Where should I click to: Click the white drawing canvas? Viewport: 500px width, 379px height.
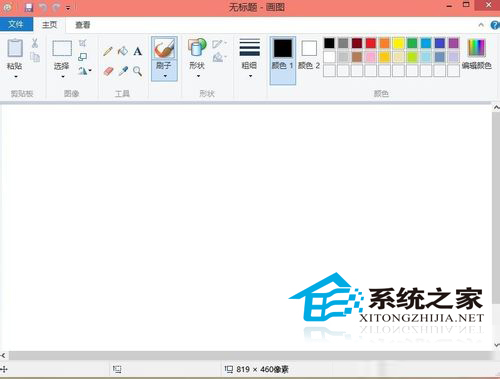coord(246,227)
